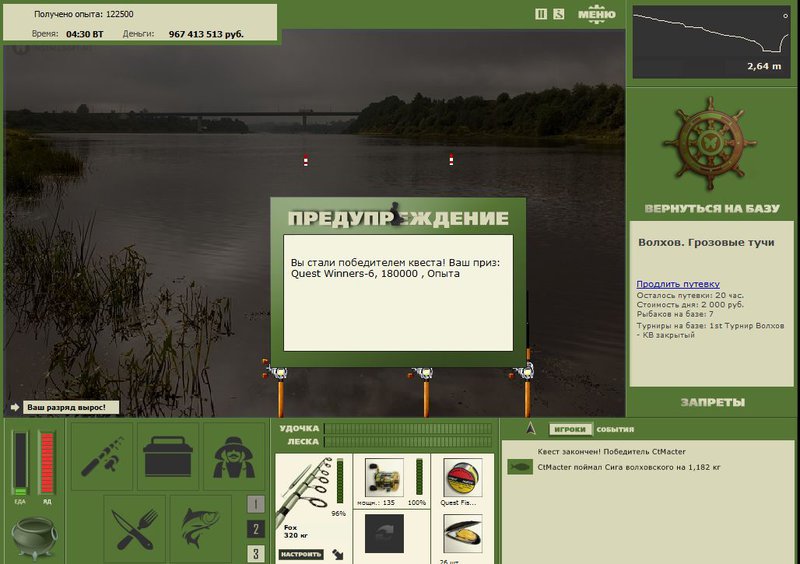Open the fishing rod tackle icon
800x564 pixels.
102,456
